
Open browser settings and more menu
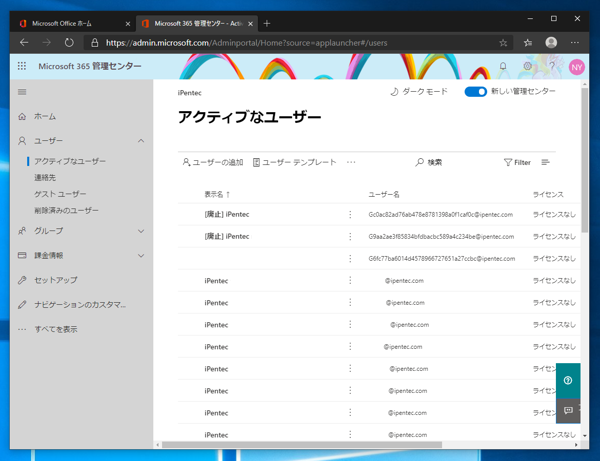pos(575,42)
